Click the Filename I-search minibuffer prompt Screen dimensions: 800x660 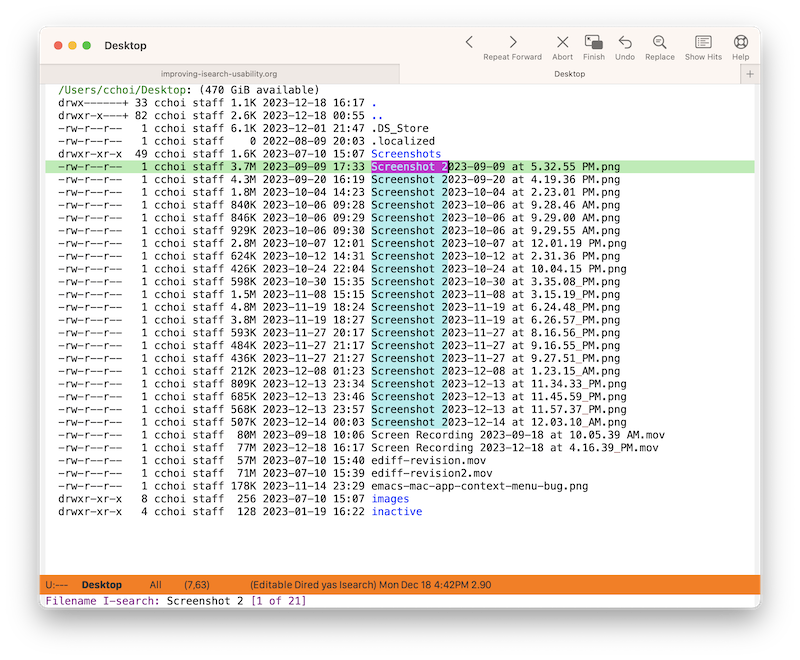[103, 601]
